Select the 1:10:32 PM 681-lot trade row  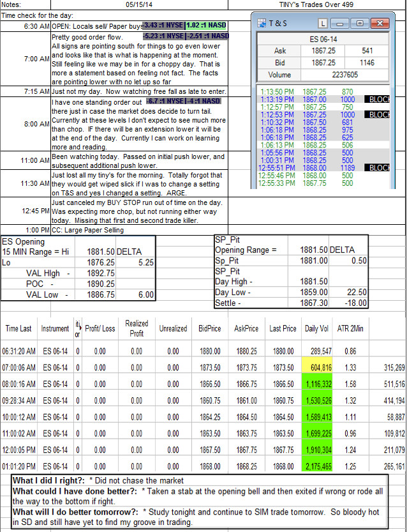[323, 122]
